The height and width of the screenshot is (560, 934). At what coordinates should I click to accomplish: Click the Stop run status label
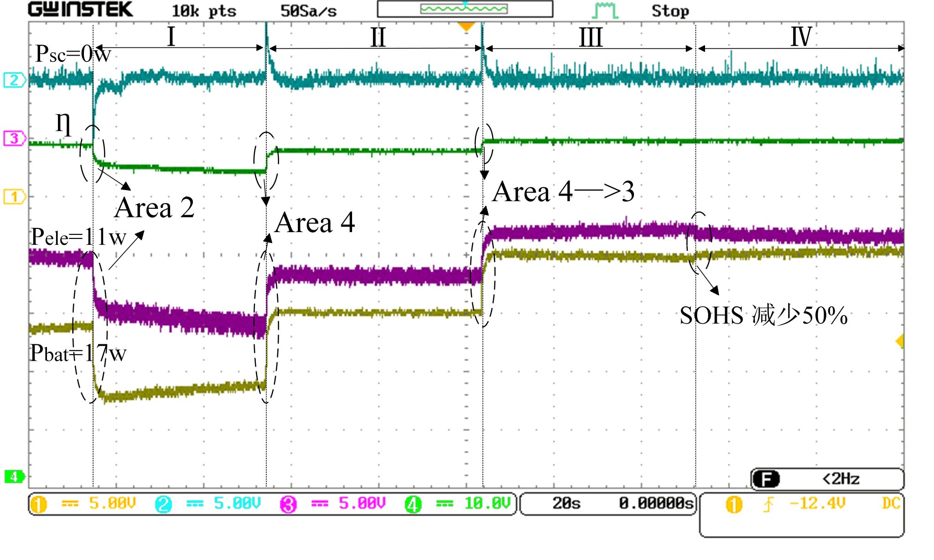pyautogui.click(x=669, y=11)
